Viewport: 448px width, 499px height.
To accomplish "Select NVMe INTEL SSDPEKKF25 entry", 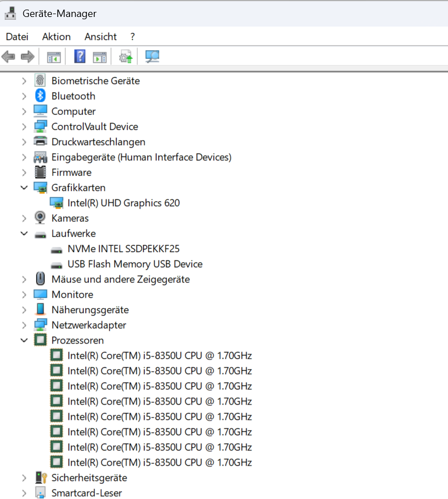I will (x=124, y=249).
